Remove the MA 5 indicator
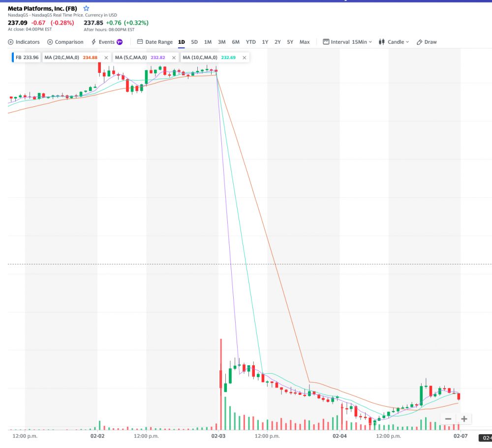 click(x=174, y=58)
